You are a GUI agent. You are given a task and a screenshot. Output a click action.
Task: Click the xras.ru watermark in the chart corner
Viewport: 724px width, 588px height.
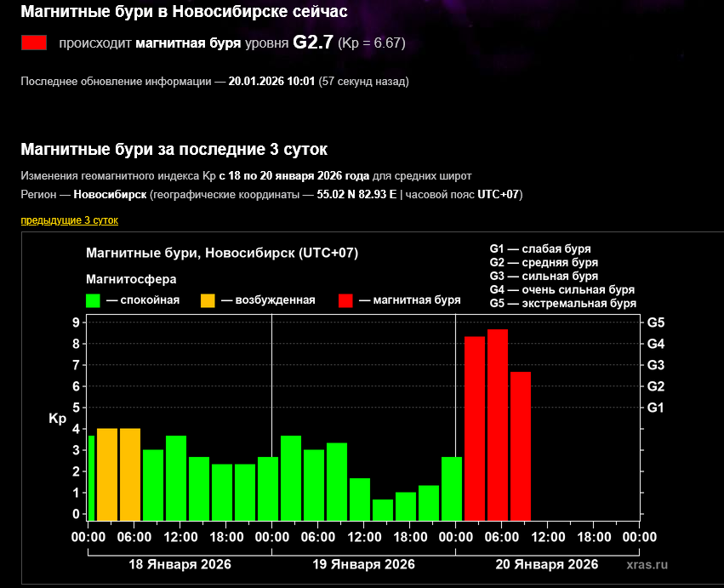click(647, 564)
